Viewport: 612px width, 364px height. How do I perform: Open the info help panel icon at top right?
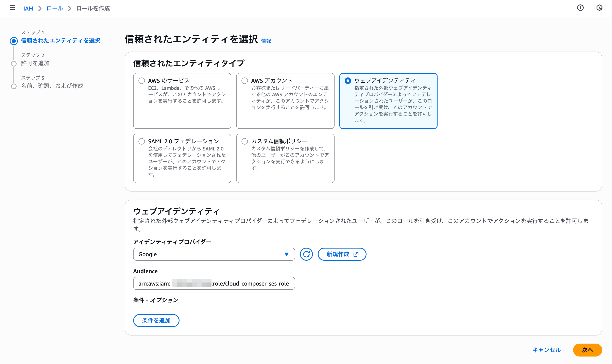coord(581,8)
